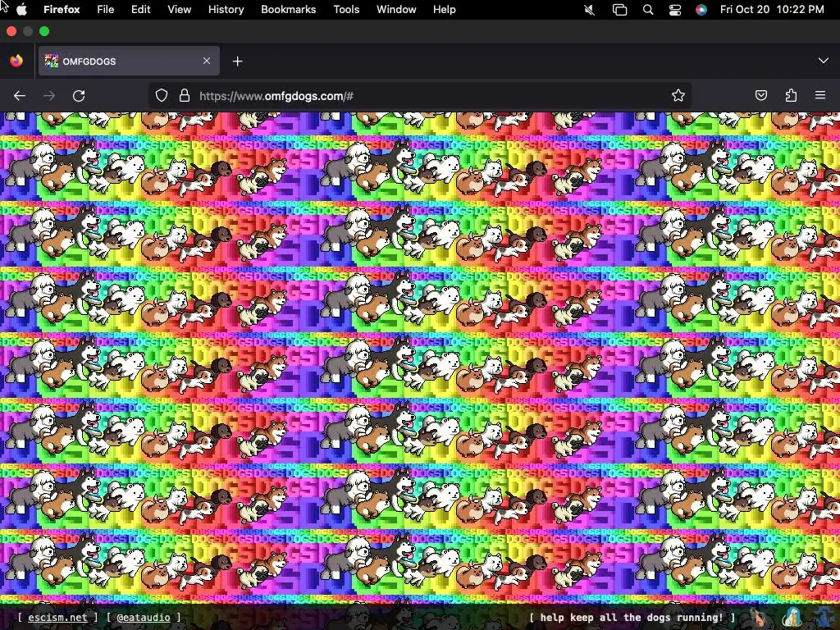Open the Firefox View pinned icon

tap(16, 61)
